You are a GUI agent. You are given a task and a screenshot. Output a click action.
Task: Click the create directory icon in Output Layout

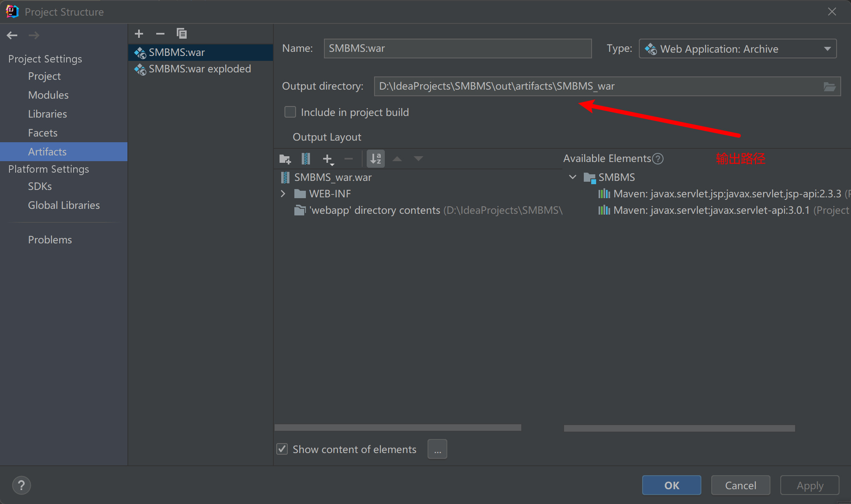point(285,159)
